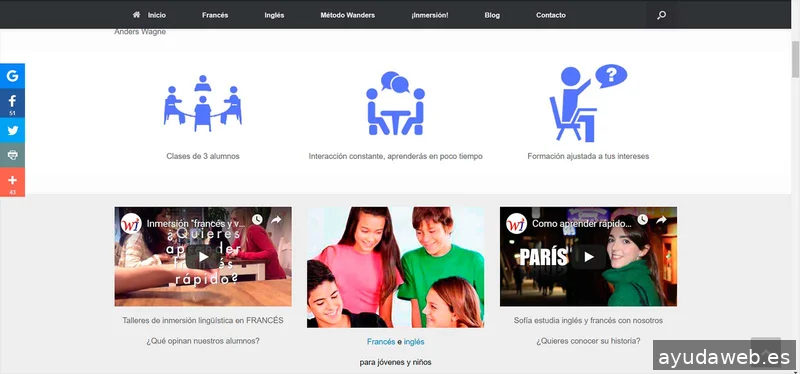Open the Francés menu item
The height and width of the screenshot is (374, 800).
click(215, 15)
